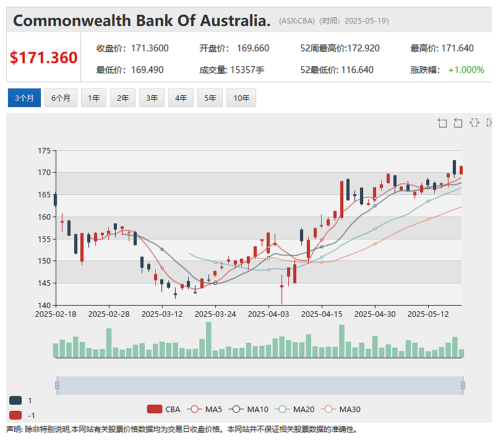Click the 140 y-axis label
498x448 pixels.
[x=44, y=305]
